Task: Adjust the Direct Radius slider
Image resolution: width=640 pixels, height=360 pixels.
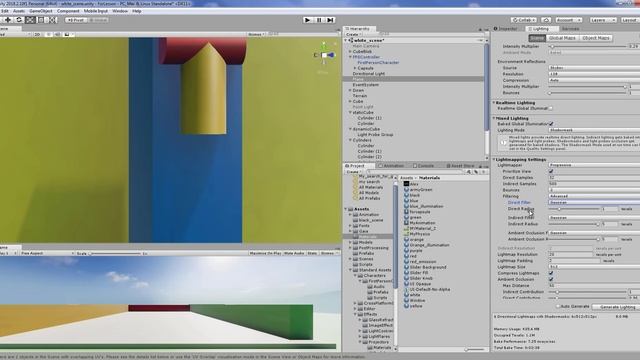Action: click(574, 209)
